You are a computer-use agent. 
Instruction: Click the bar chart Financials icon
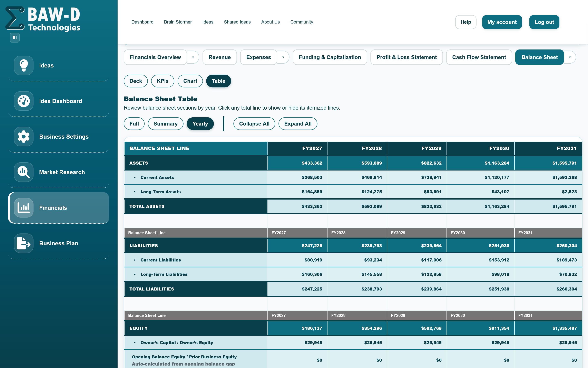(x=23, y=208)
